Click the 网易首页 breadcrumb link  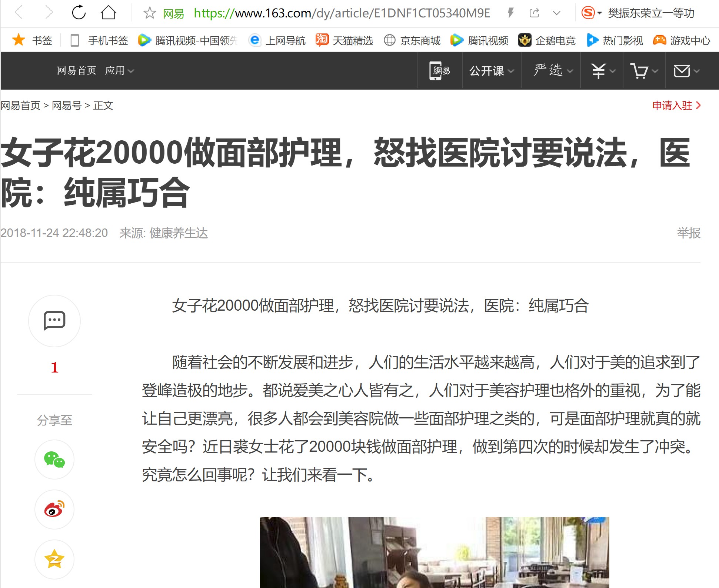(20, 106)
